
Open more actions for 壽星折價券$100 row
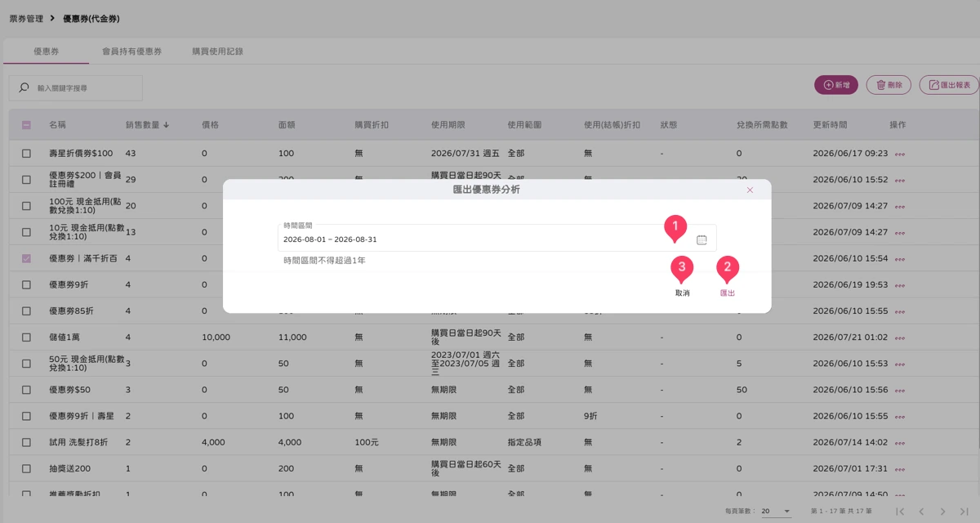(900, 154)
